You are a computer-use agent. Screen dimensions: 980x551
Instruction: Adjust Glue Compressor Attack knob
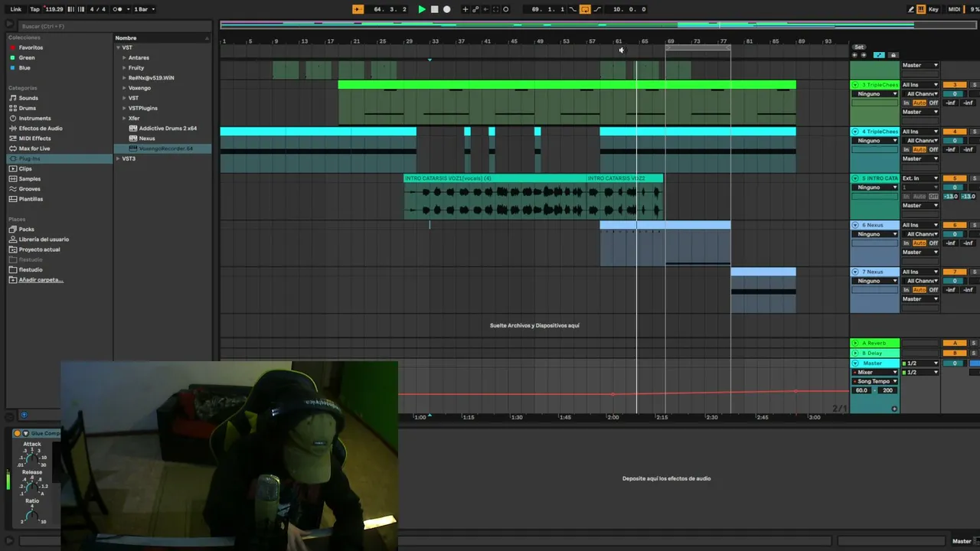32,459
